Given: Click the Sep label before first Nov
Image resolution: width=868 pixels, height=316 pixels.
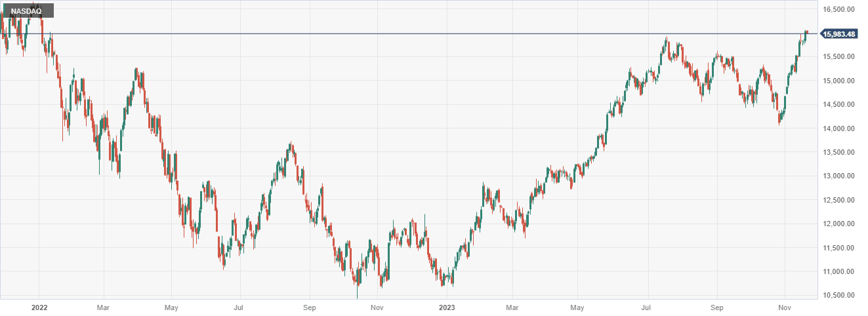Looking at the screenshot, I should [x=310, y=307].
